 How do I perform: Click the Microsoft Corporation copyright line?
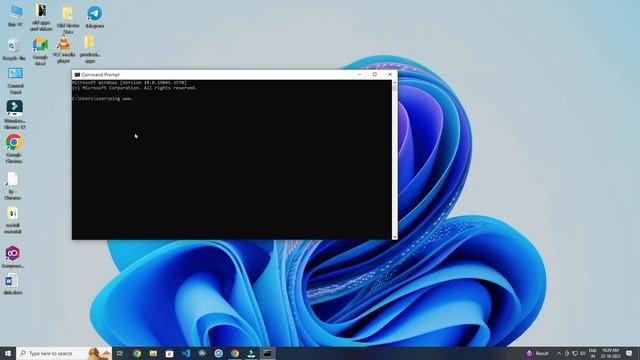pos(135,88)
